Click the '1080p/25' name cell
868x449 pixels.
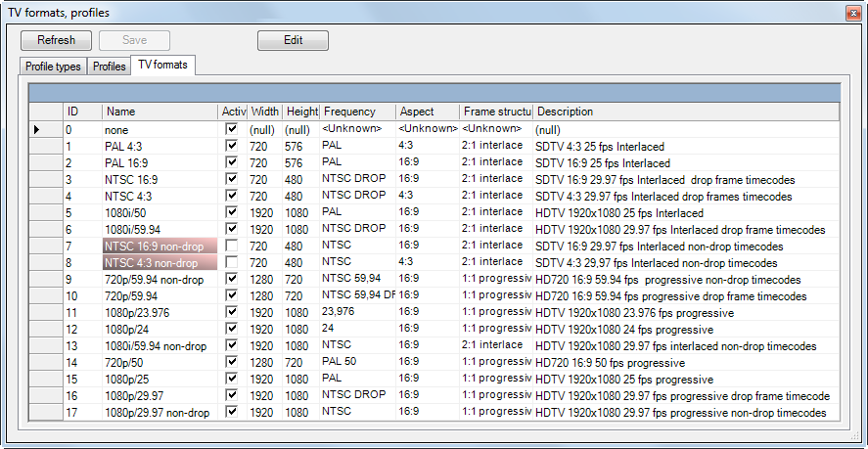tap(160, 380)
